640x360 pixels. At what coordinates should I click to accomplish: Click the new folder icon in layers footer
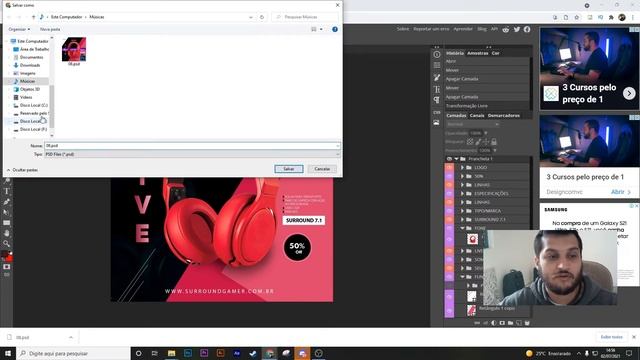pos(510,323)
